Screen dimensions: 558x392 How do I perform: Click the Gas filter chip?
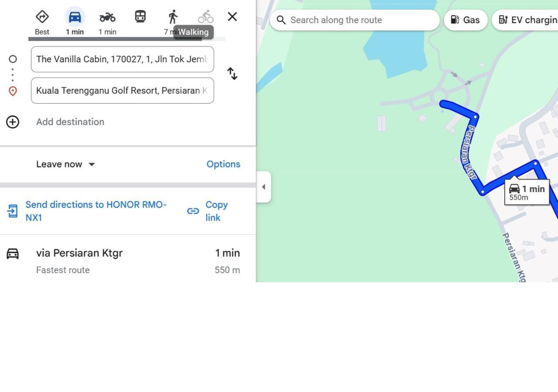coord(465,20)
